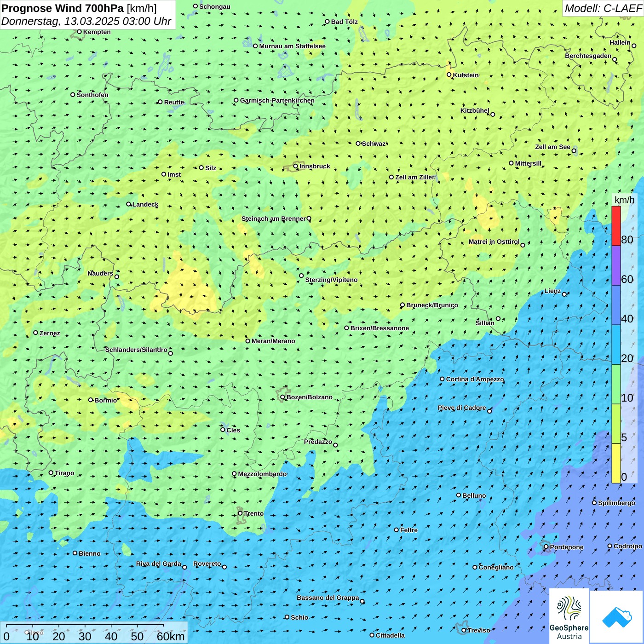The image size is (644, 644).
Task: Click the Nauders town label
Action: 100,273
